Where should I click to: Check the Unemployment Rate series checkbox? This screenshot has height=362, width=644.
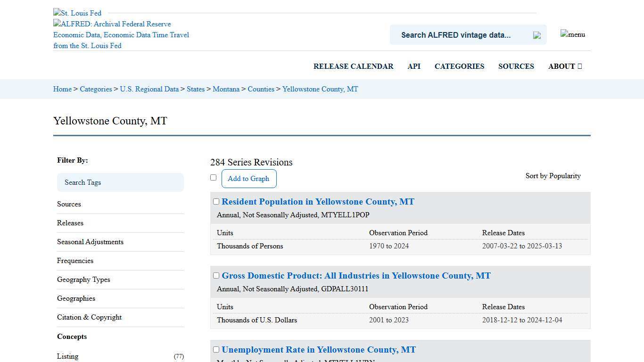pyautogui.click(x=216, y=349)
